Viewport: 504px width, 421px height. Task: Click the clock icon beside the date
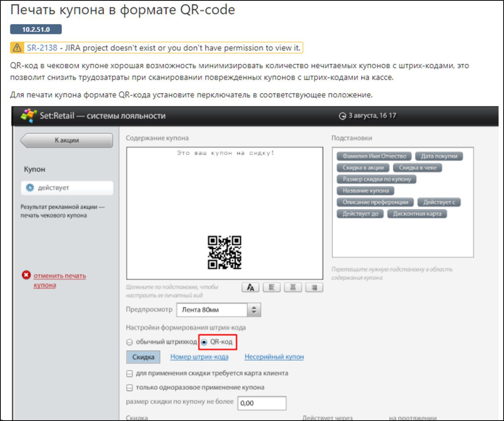(343, 116)
